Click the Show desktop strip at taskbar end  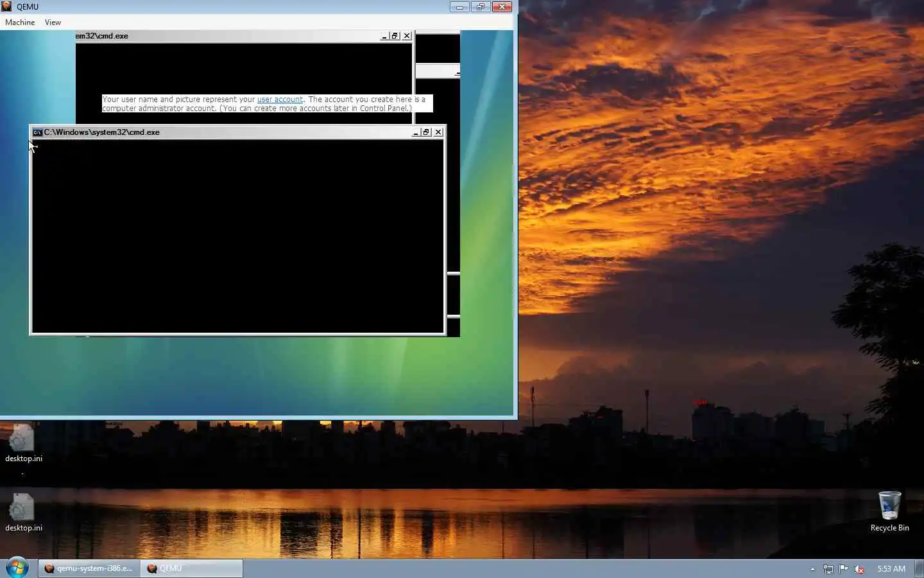tap(920, 568)
